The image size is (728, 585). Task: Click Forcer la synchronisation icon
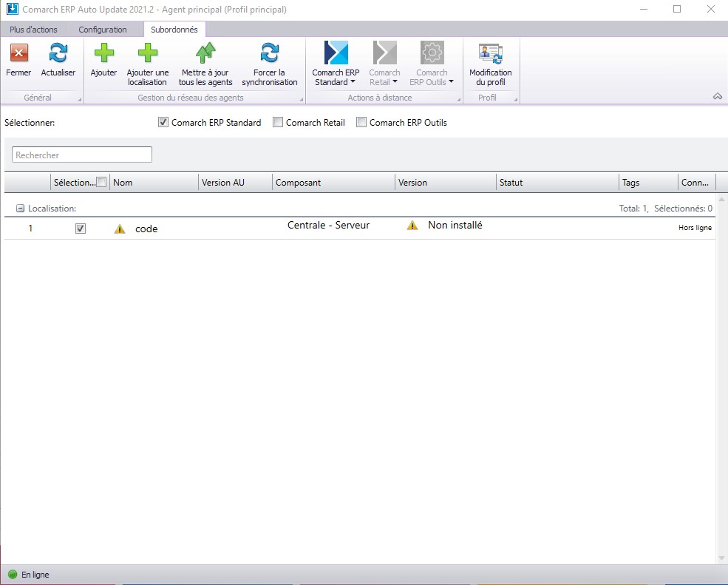[x=269, y=53]
